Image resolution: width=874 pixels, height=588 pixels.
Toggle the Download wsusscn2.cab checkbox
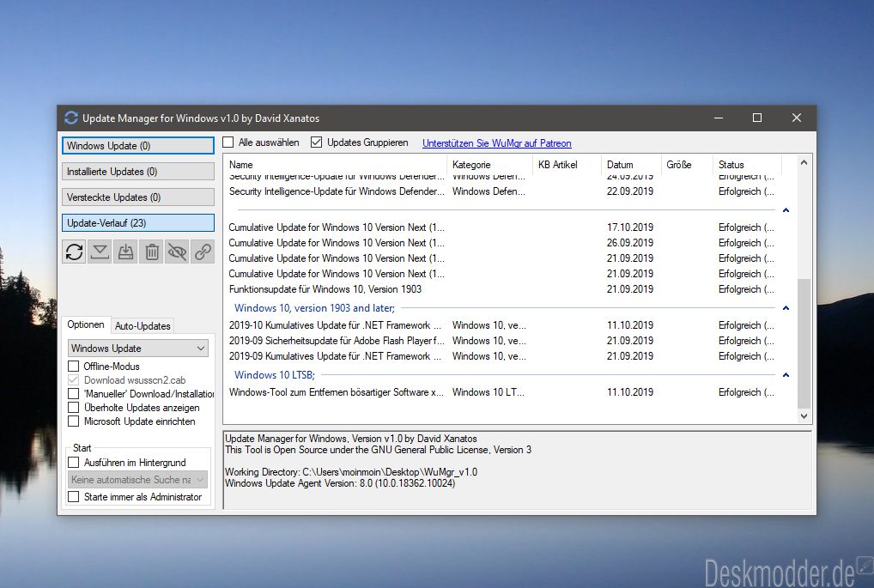[x=74, y=380]
